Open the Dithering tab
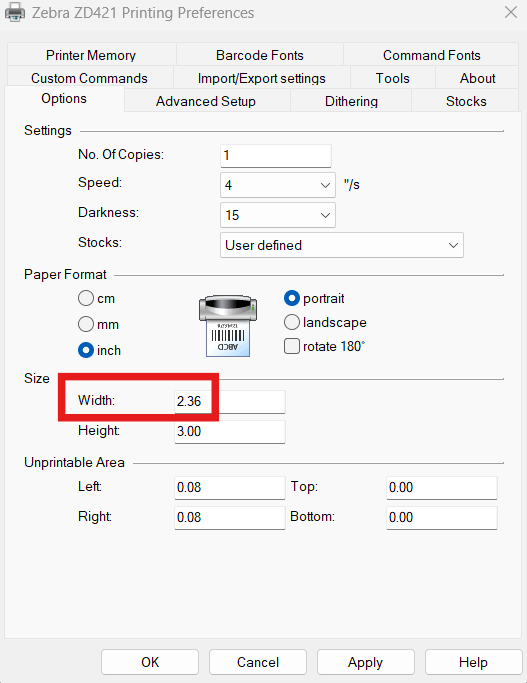527x683 pixels. click(351, 101)
